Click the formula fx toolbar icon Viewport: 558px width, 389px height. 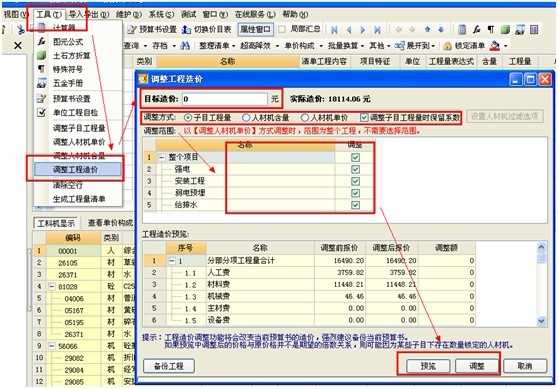(477, 30)
